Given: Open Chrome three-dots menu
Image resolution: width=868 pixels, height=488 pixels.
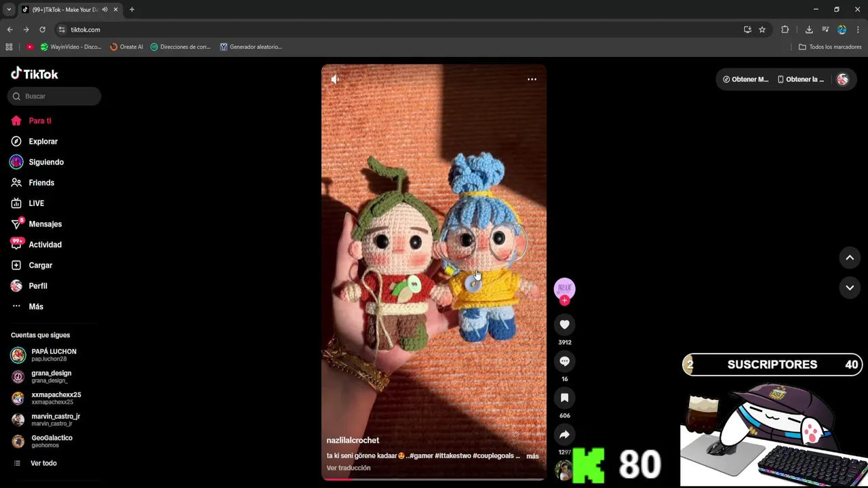Looking at the screenshot, I should point(859,30).
